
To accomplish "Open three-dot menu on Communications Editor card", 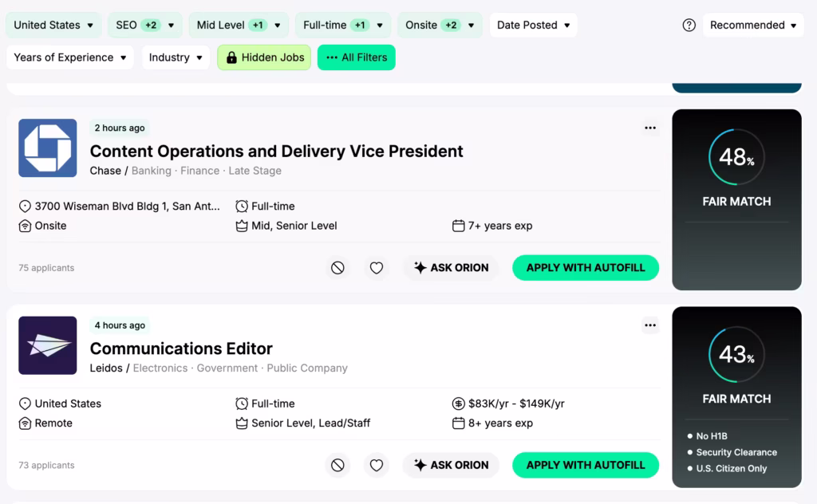I will pos(650,325).
